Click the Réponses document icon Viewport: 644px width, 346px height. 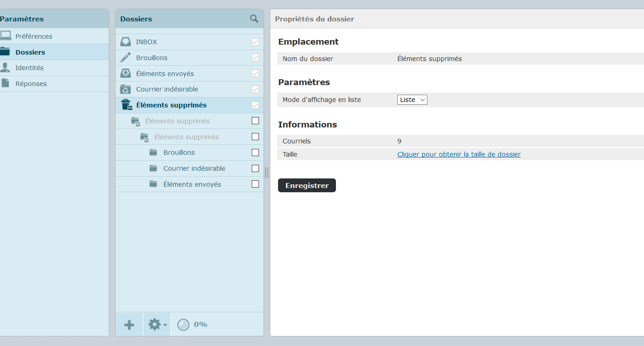5,83
